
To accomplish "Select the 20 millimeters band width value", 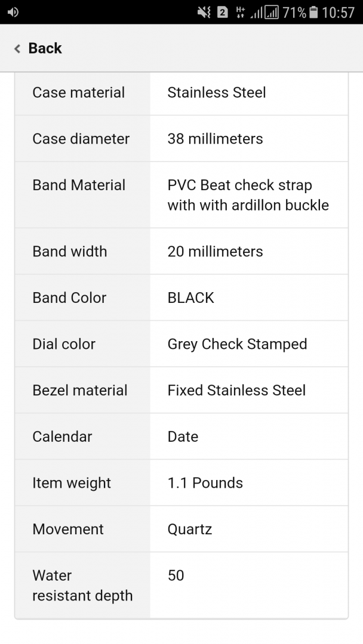I will (x=215, y=252).
